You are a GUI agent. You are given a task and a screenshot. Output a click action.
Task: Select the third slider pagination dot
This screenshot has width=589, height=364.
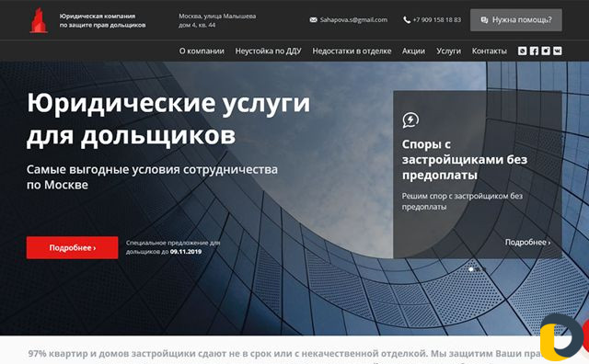point(484,269)
